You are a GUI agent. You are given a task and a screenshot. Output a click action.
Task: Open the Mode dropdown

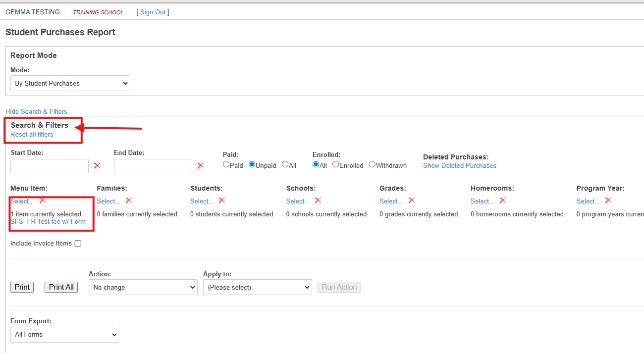point(70,83)
